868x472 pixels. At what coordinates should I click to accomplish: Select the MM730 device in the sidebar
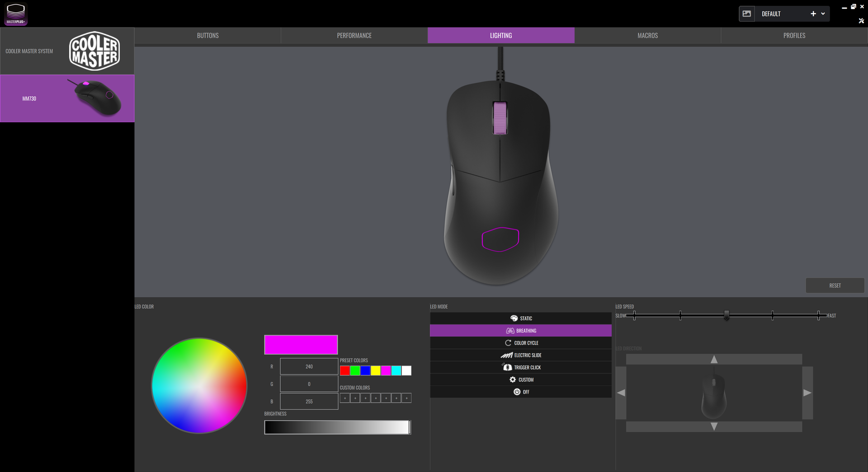coord(67,98)
